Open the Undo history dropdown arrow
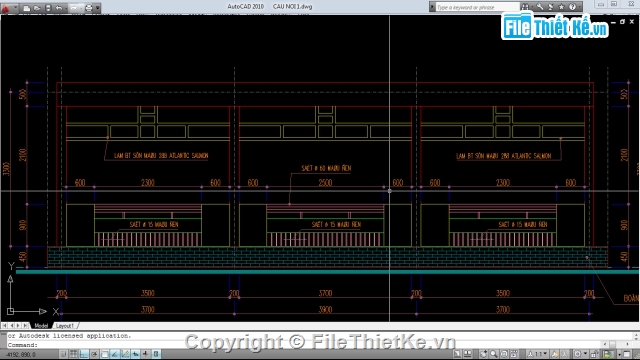The width and height of the screenshot is (640, 360). coord(67,8)
